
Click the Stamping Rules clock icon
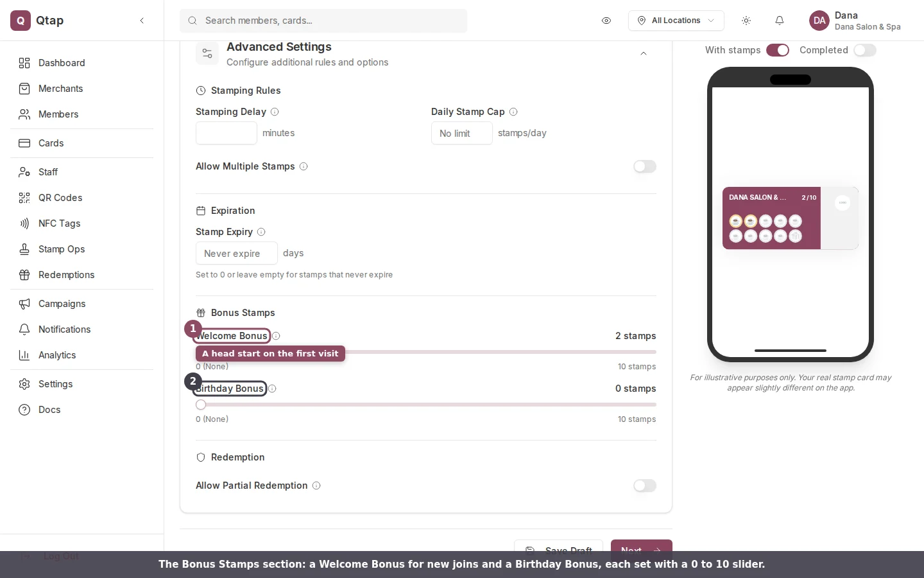pyautogui.click(x=201, y=91)
